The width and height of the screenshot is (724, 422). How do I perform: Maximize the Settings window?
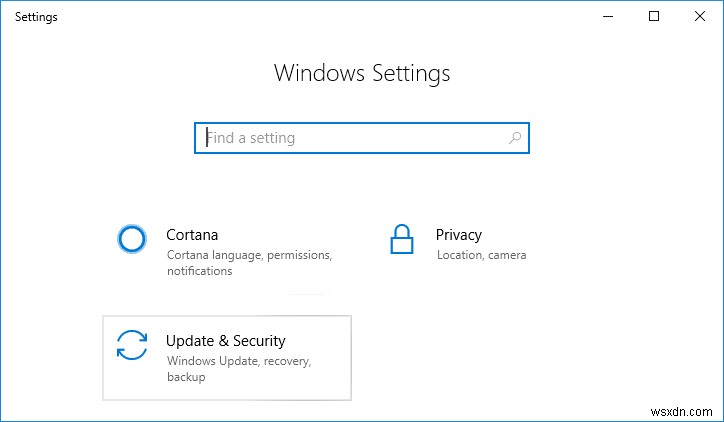pyautogui.click(x=655, y=16)
